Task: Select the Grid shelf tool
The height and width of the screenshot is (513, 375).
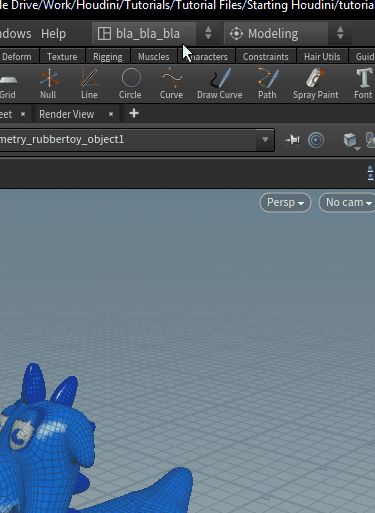Action: 8,83
